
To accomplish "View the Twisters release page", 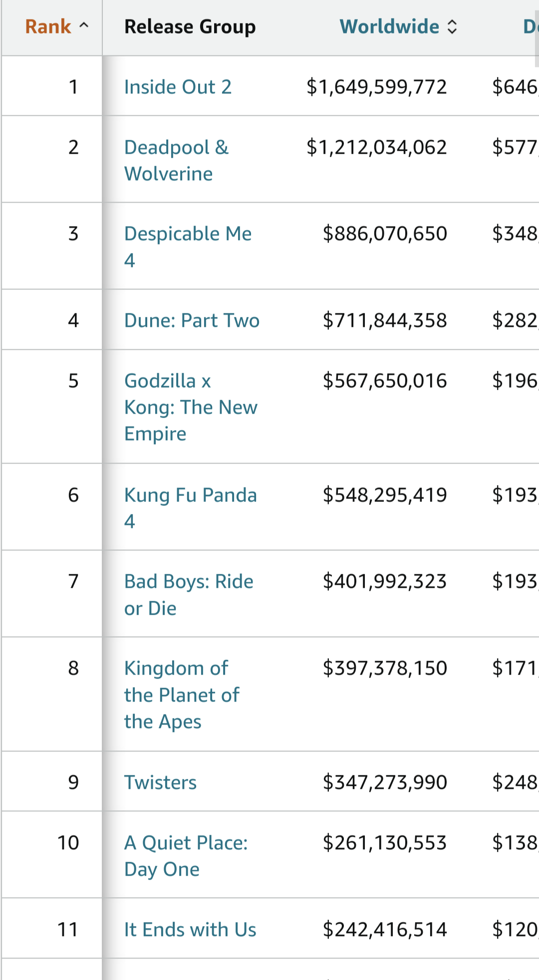I will tap(160, 782).
